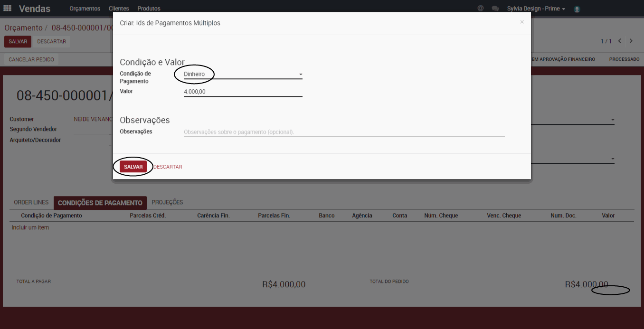
Task: Click the 1 / 1 pager counter
Action: coord(606,41)
